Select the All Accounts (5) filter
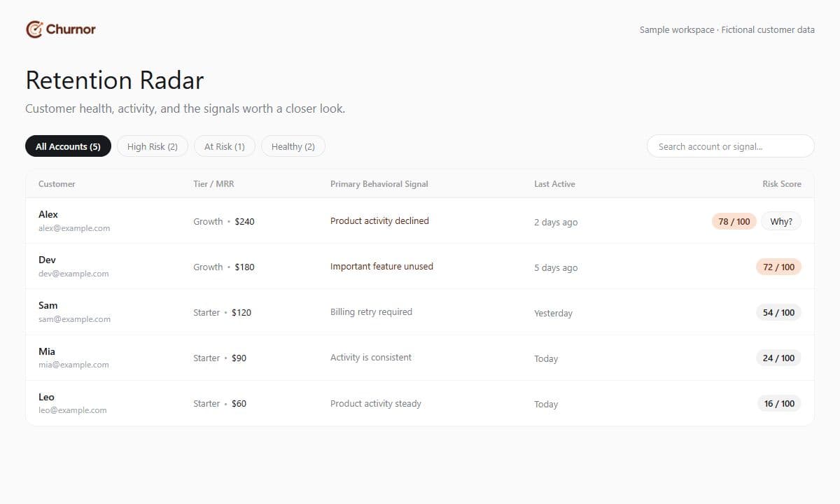Viewport: 840px width, 504px height. coord(68,146)
